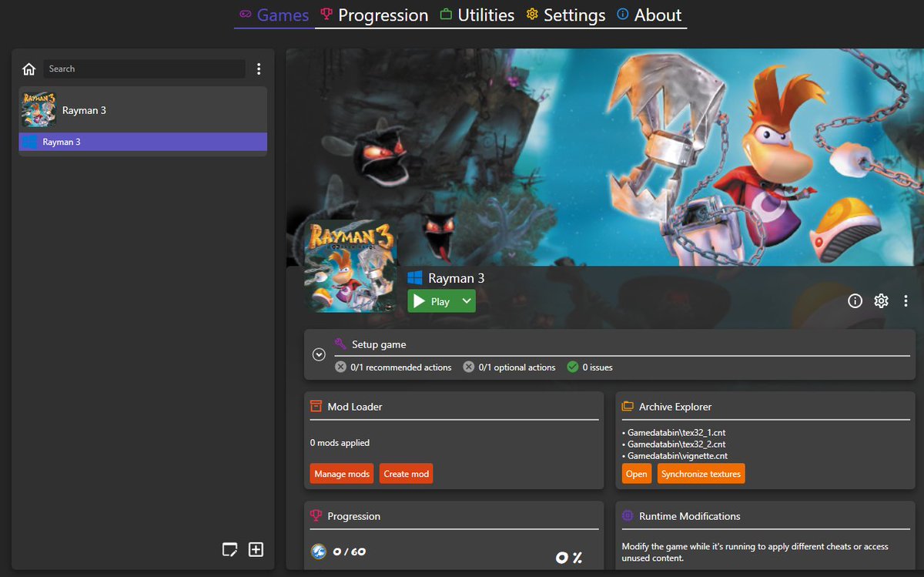Click the Archive Explorer heading
Screen dimensions: 924x577
pyautogui.click(x=675, y=407)
